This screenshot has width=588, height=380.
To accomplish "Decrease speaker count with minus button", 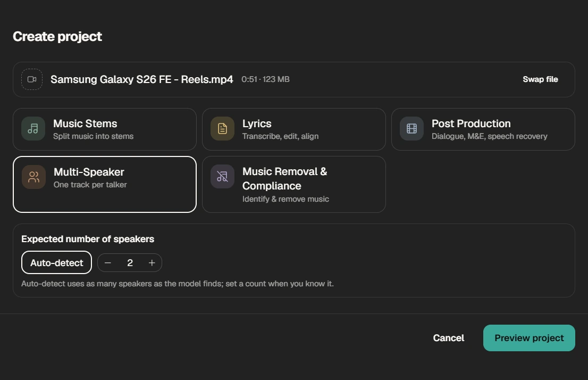I will (x=108, y=263).
